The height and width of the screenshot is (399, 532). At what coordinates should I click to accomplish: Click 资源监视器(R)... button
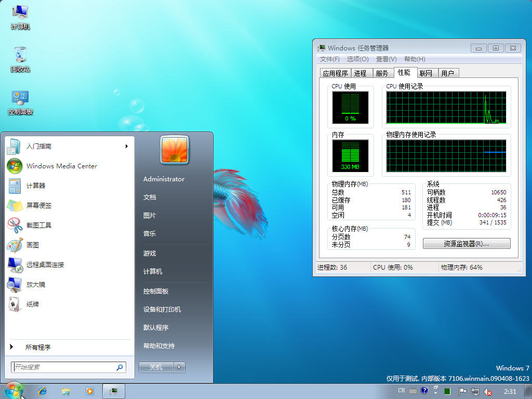click(467, 244)
